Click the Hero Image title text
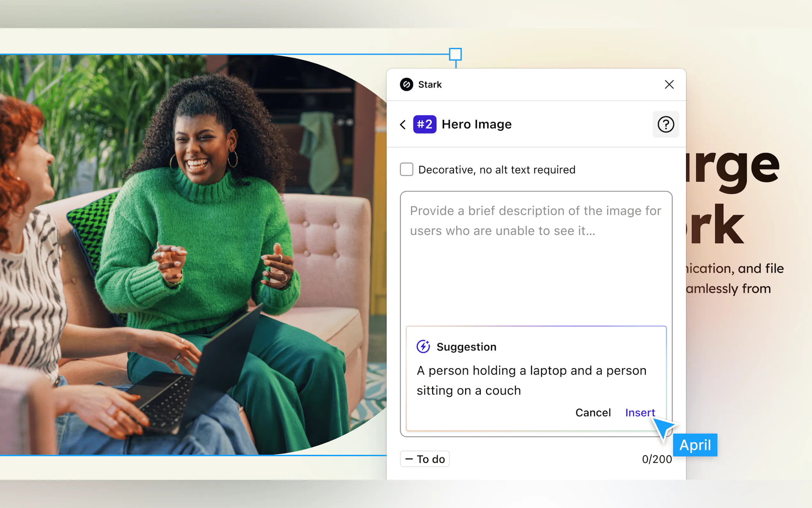The height and width of the screenshot is (508, 812). [x=476, y=124]
